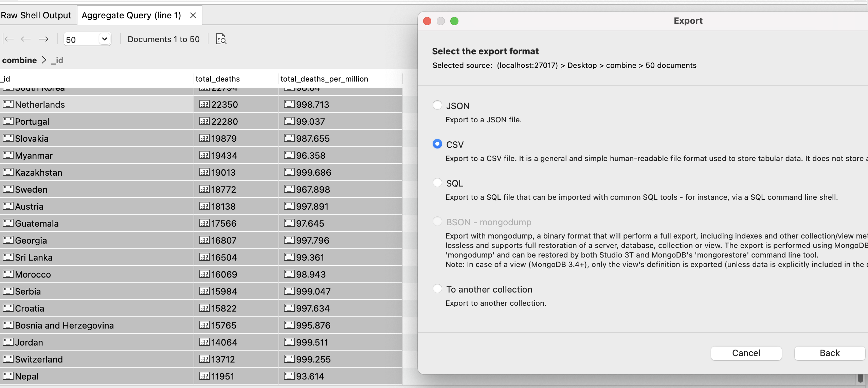The image size is (868, 388).
Task: Select the CSV radio button
Action: (x=437, y=144)
